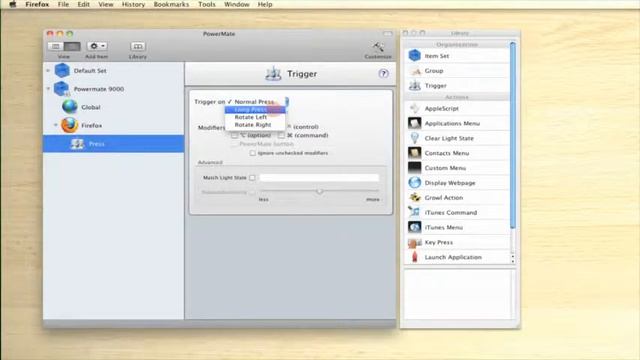This screenshot has width=640, height=360.
Task: Select the Launch Application label
Action: [x=453, y=257]
